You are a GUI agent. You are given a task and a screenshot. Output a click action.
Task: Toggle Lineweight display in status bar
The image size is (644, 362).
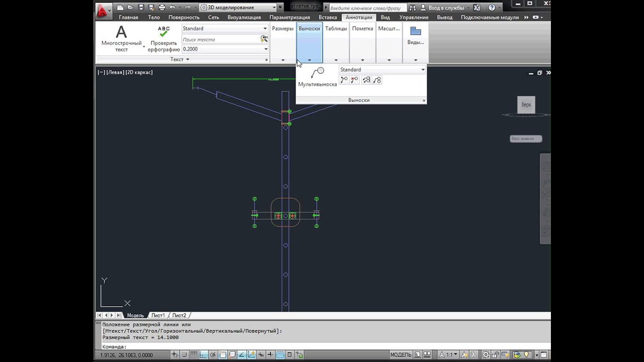pos(270,355)
